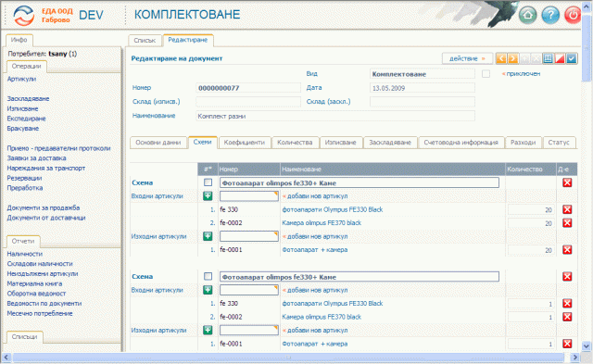The height and width of the screenshot is (364, 593).
Task: Click the blue grid toolbar icon
Action: (x=548, y=58)
